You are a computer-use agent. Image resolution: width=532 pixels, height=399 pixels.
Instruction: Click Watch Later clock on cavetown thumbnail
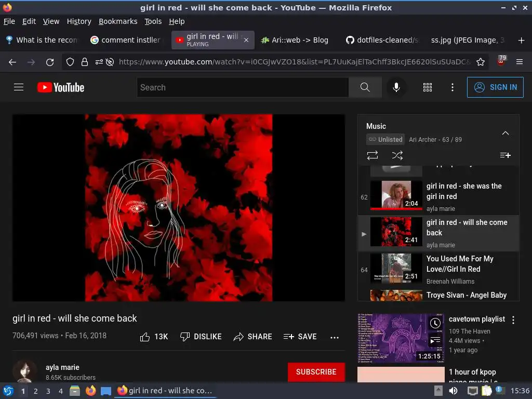(x=435, y=323)
